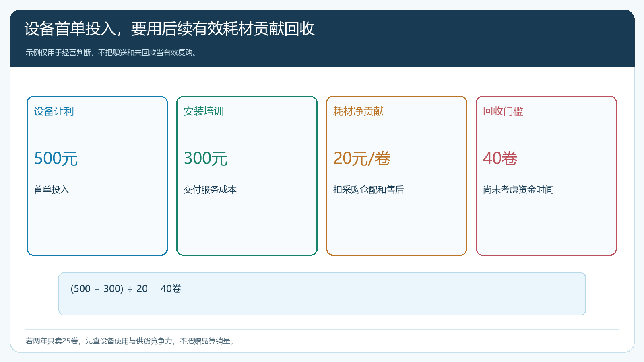The image size is (644, 362).
Task: Click the 300元 value
Action: 206,158
